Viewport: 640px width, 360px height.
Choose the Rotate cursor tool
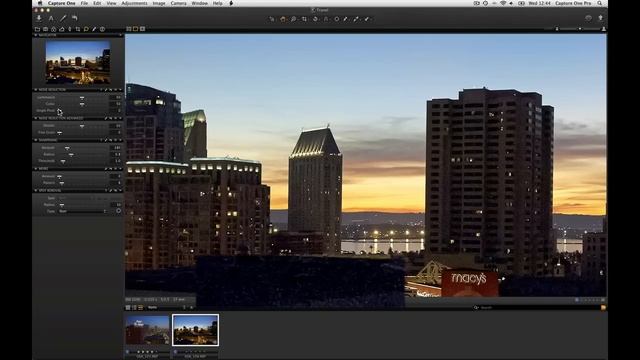tap(315, 19)
